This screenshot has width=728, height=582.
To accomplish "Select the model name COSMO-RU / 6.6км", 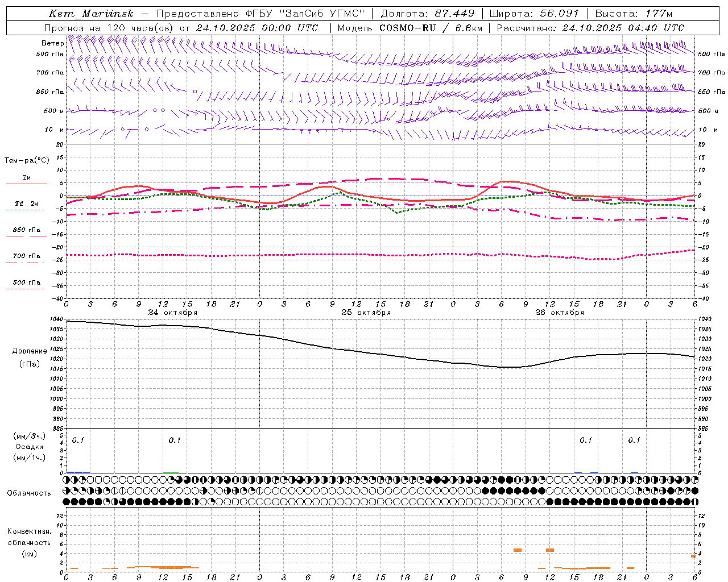I will pos(431,28).
